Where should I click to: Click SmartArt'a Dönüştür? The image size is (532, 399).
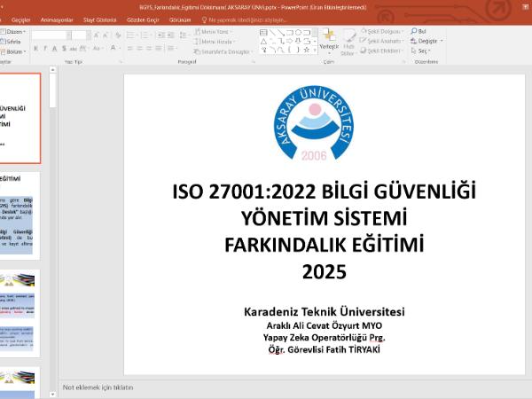point(223,51)
